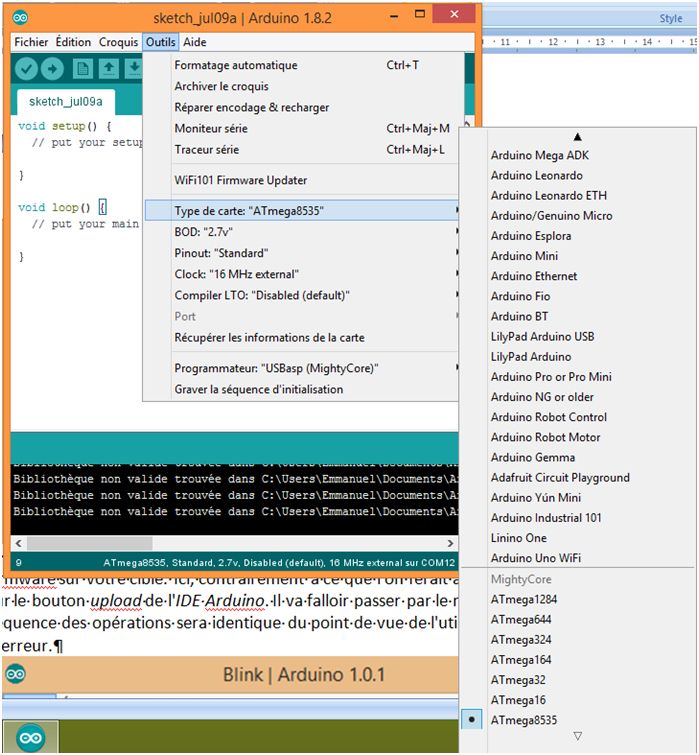The image size is (699, 755).
Task: Expand the Pinout Standard submenu
Action: click(301, 253)
